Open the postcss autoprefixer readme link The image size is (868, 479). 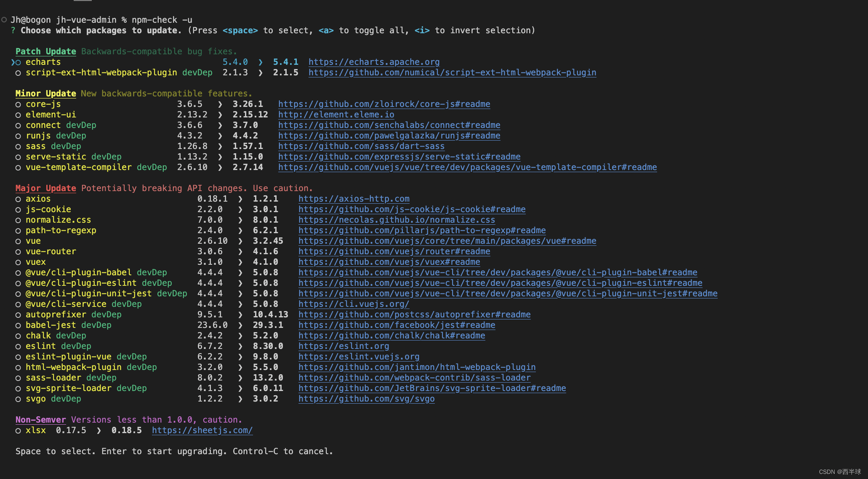tap(414, 315)
